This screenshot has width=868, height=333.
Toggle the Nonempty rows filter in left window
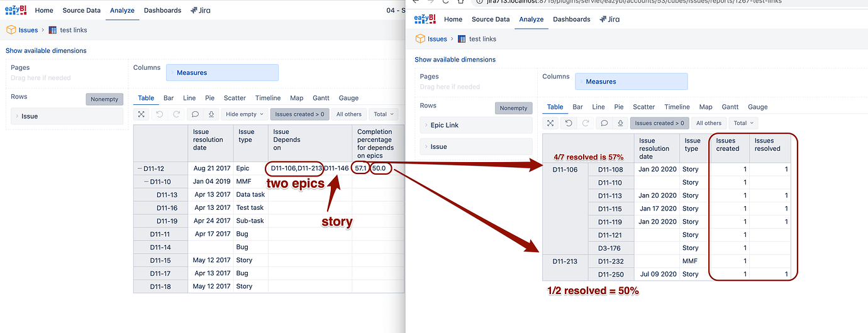click(104, 99)
